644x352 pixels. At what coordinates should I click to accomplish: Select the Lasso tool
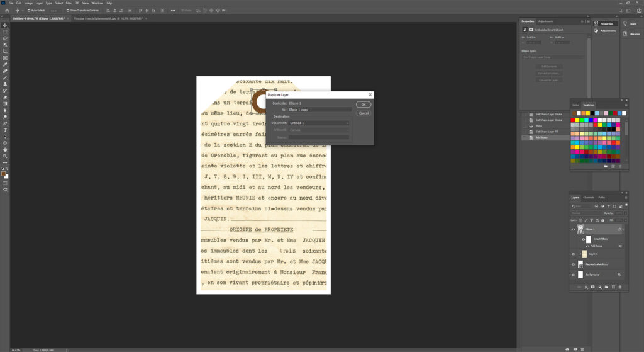point(5,38)
